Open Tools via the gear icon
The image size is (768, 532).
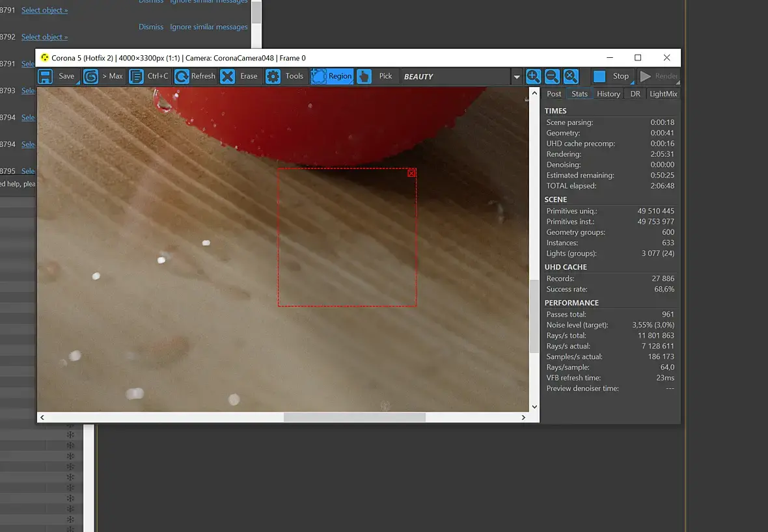pos(273,76)
